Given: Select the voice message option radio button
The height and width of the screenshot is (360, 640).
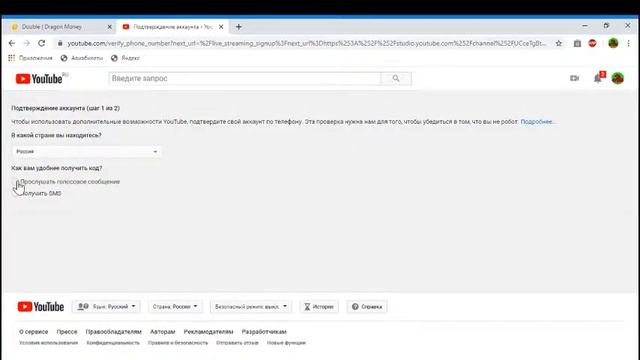Looking at the screenshot, I should click(16, 182).
